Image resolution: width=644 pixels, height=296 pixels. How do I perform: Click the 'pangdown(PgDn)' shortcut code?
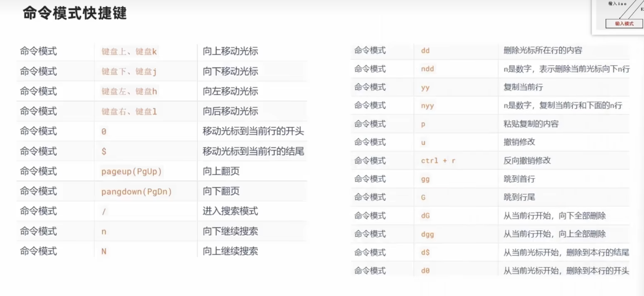[x=136, y=191]
